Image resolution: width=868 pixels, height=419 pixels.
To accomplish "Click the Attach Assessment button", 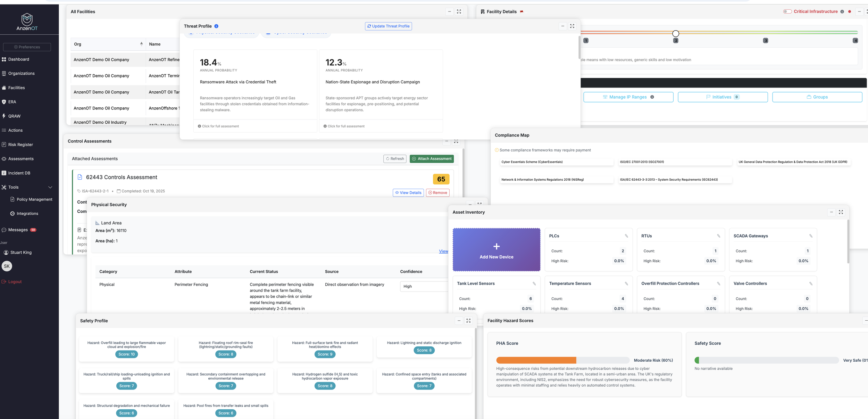I will pos(432,159).
